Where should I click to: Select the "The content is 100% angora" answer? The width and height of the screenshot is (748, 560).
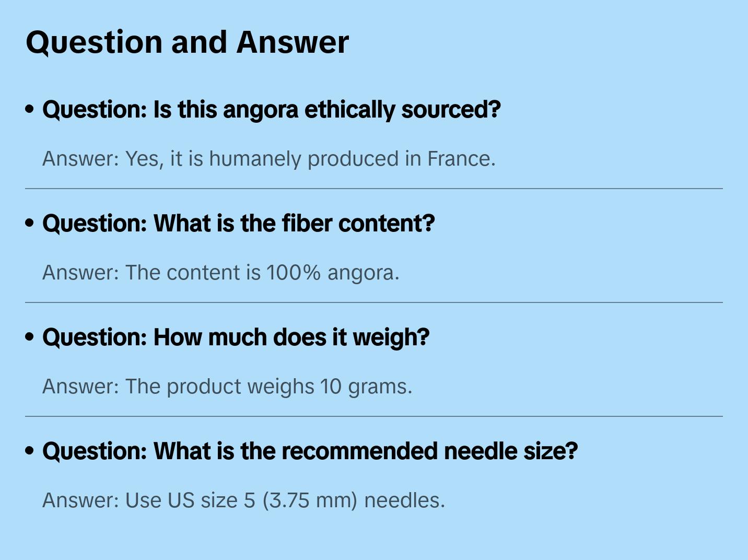click(x=220, y=273)
